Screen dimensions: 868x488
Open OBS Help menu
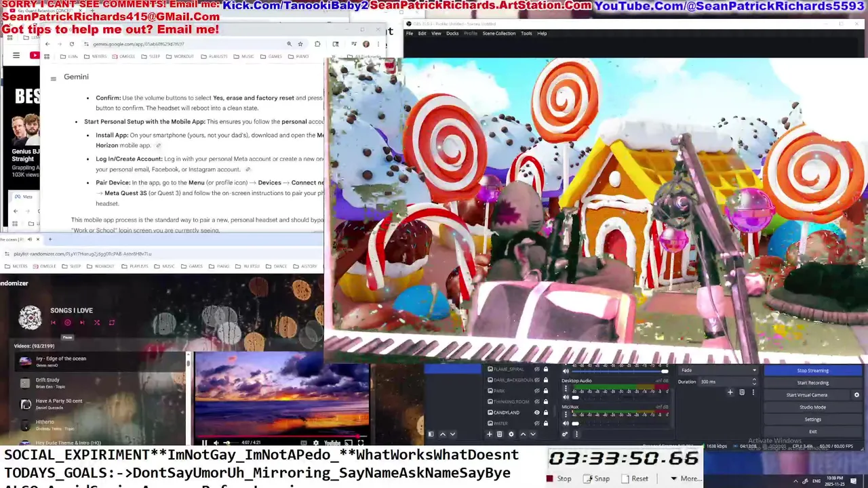click(542, 33)
